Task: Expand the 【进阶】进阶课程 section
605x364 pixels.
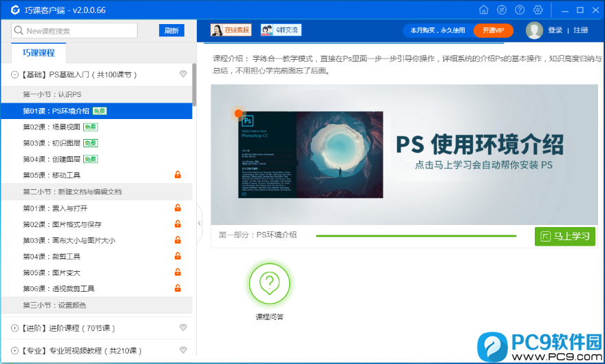Action: [x=15, y=328]
